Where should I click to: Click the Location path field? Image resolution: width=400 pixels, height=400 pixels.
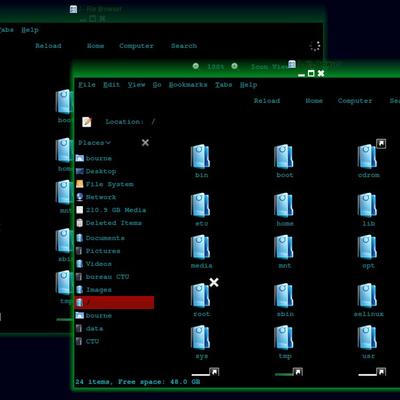153,122
